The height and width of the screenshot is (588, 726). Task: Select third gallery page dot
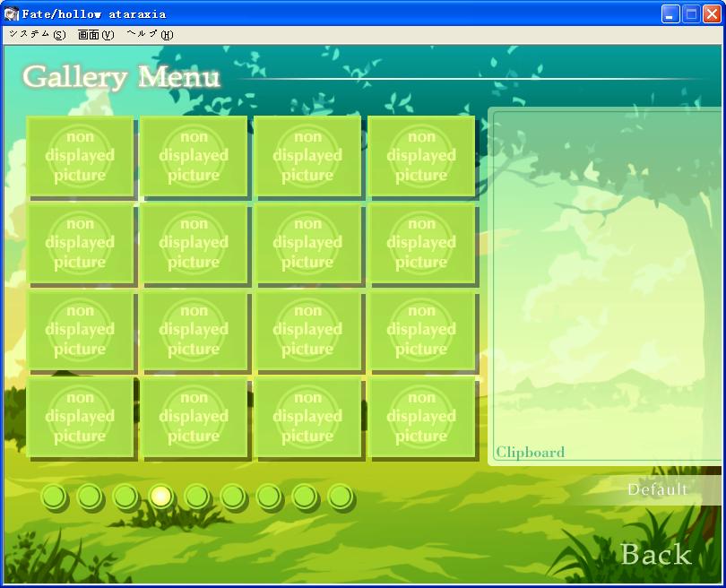tap(125, 497)
